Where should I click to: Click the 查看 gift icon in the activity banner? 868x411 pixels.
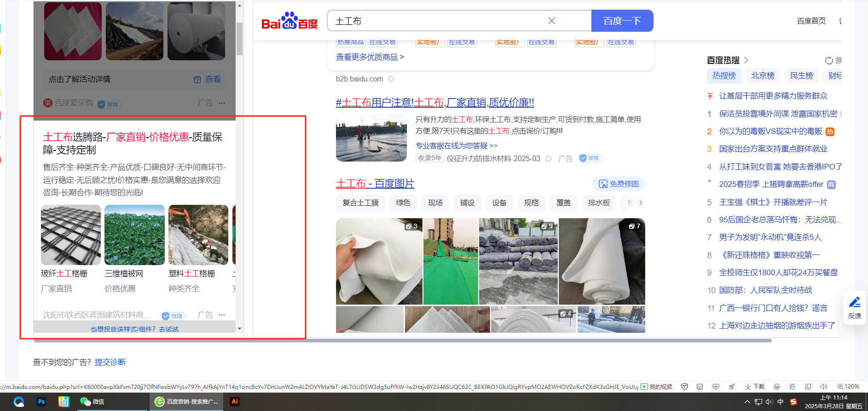click(x=197, y=80)
